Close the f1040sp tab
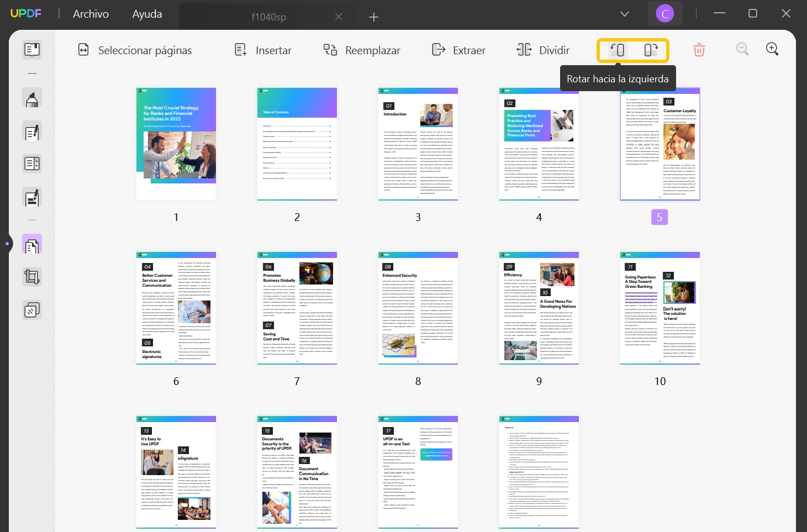807x532 pixels. [x=339, y=17]
